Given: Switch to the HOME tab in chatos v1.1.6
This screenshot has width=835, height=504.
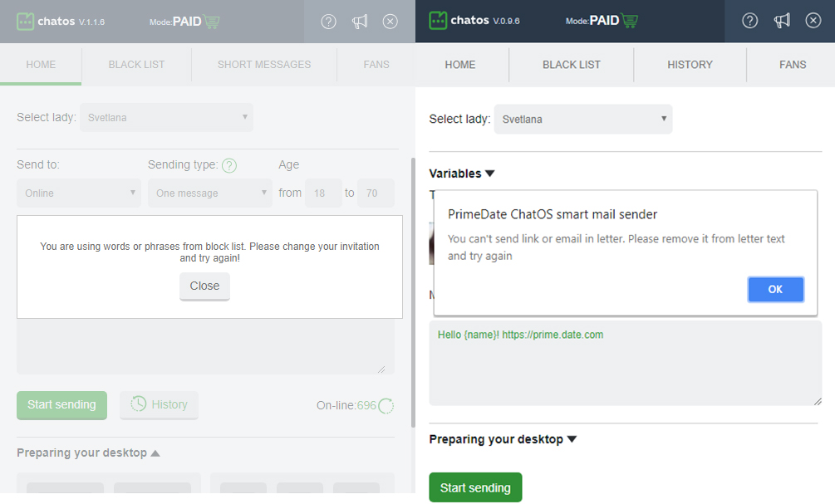Looking at the screenshot, I should (41, 65).
